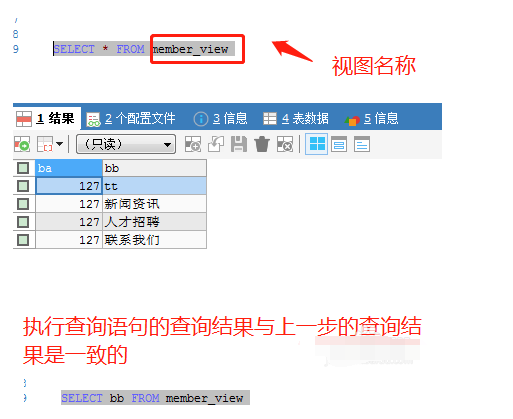Screen dimensions: 513x419
Task: Click the save changes floppy icon
Action: point(239,144)
